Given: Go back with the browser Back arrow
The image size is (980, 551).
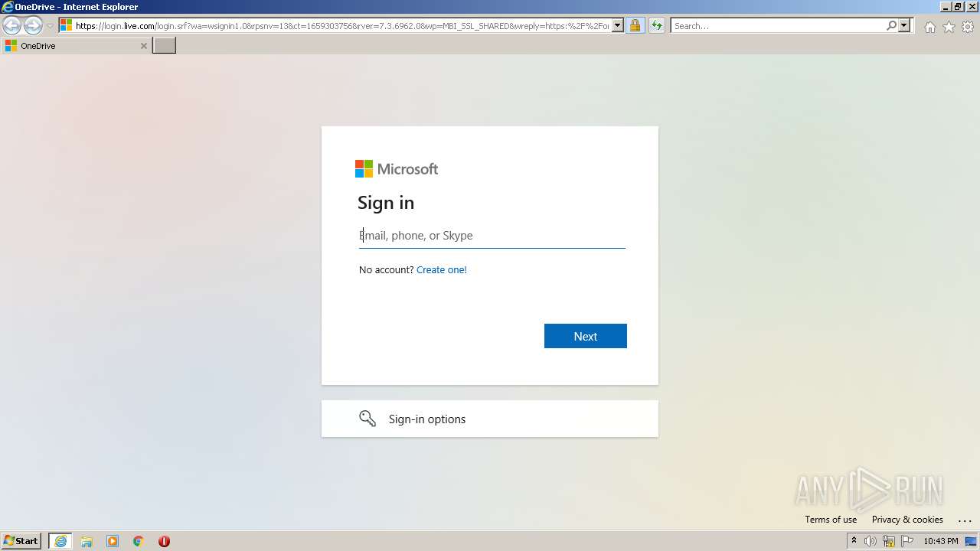Looking at the screenshot, I should [12, 26].
